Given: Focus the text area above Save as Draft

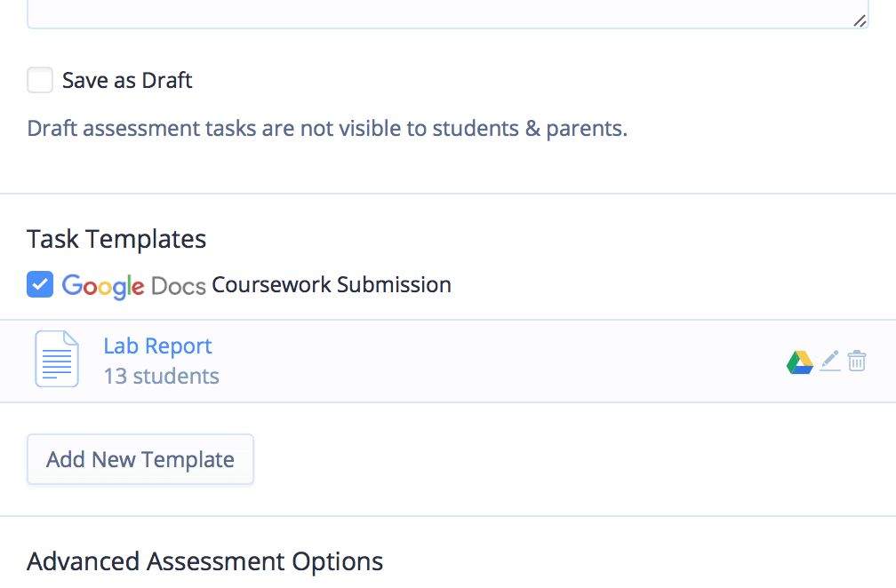Looking at the screenshot, I should click(448, 13).
